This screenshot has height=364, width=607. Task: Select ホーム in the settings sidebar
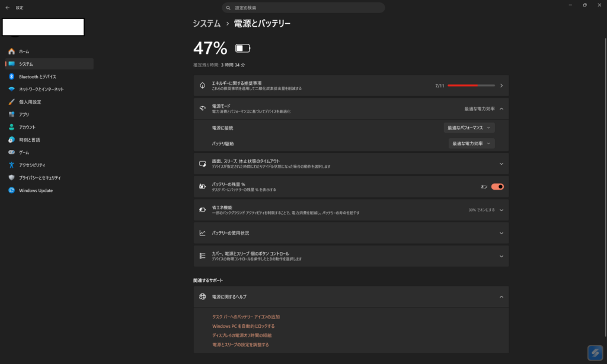[x=23, y=51]
